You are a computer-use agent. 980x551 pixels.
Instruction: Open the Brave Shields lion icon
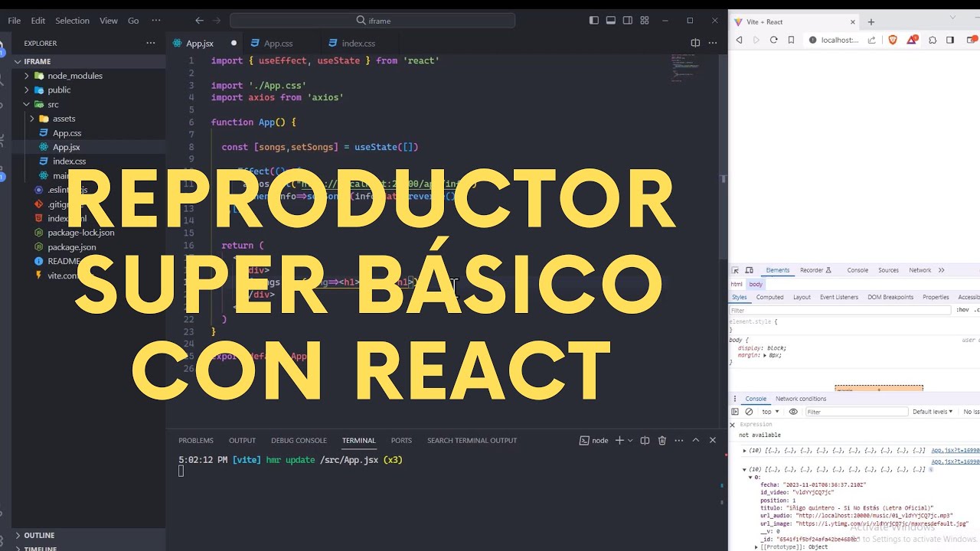tap(893, 40)
